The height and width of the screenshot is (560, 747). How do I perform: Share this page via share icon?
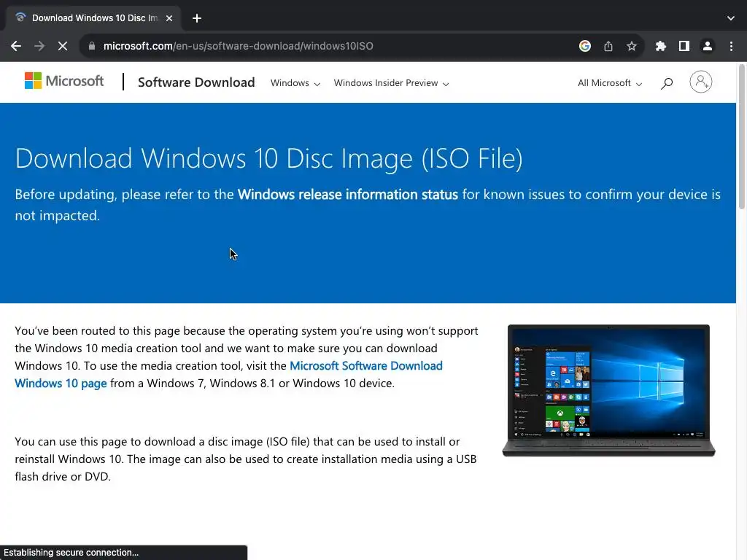[x=608, y=46]
